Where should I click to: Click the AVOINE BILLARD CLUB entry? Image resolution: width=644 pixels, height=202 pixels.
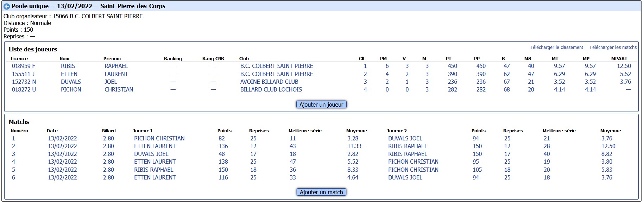tap(269, 82)
